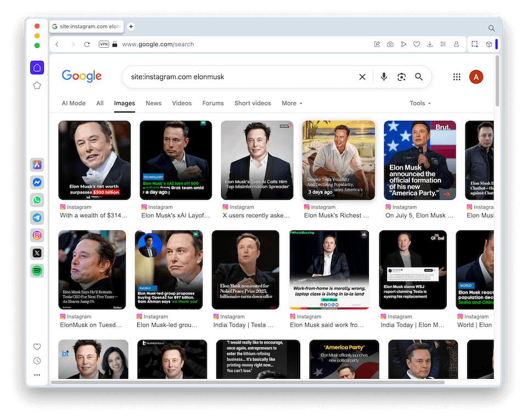Open sidebar three-dots setup menu

(x=37, y=375)
